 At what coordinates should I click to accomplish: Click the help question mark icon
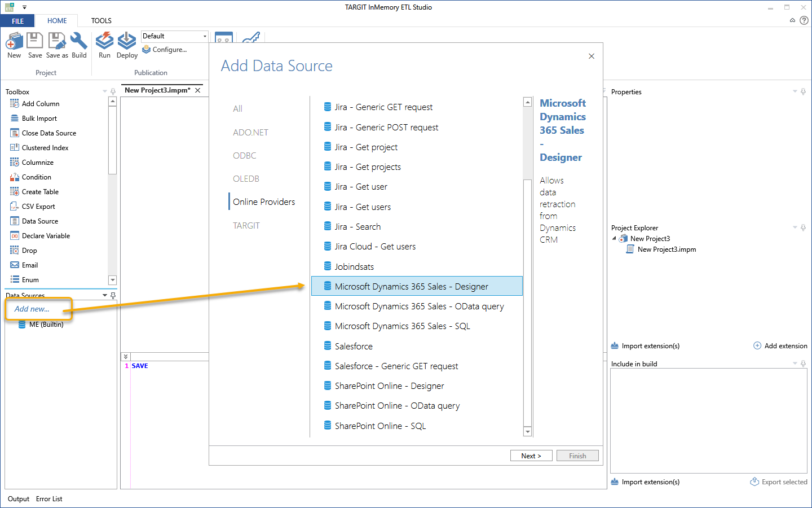tap(804, 20)
